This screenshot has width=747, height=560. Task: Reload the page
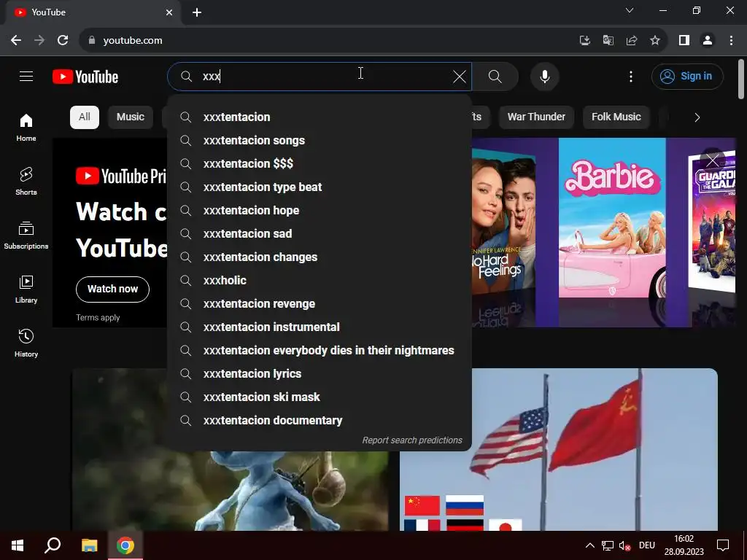(x=63, y=41)
